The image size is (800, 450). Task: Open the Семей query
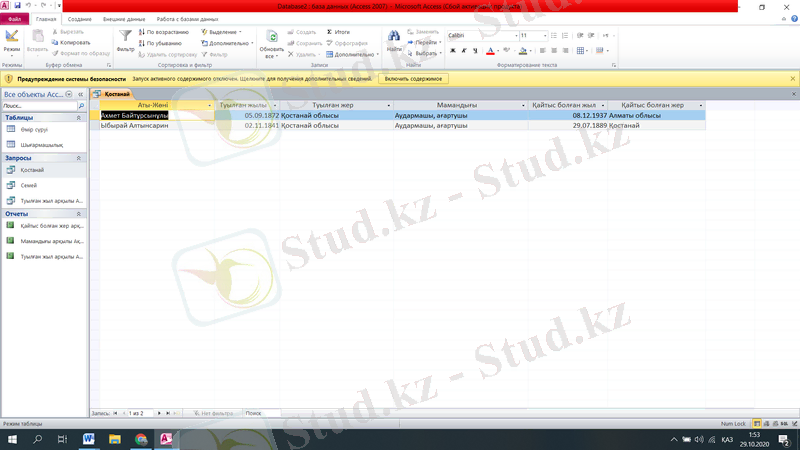point(29,186)
